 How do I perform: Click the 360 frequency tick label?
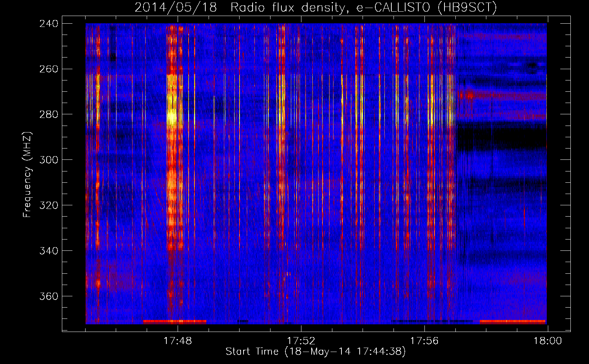[49, 297]
